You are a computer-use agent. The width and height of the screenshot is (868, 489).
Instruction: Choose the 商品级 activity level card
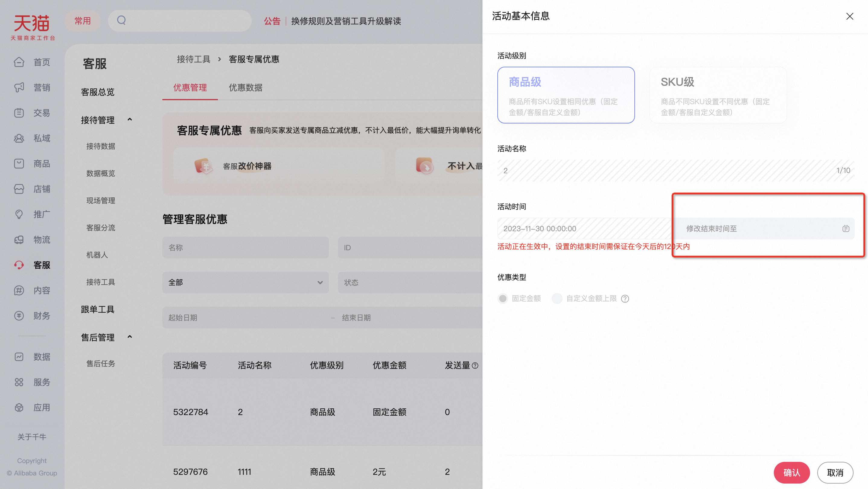point(566,95)
